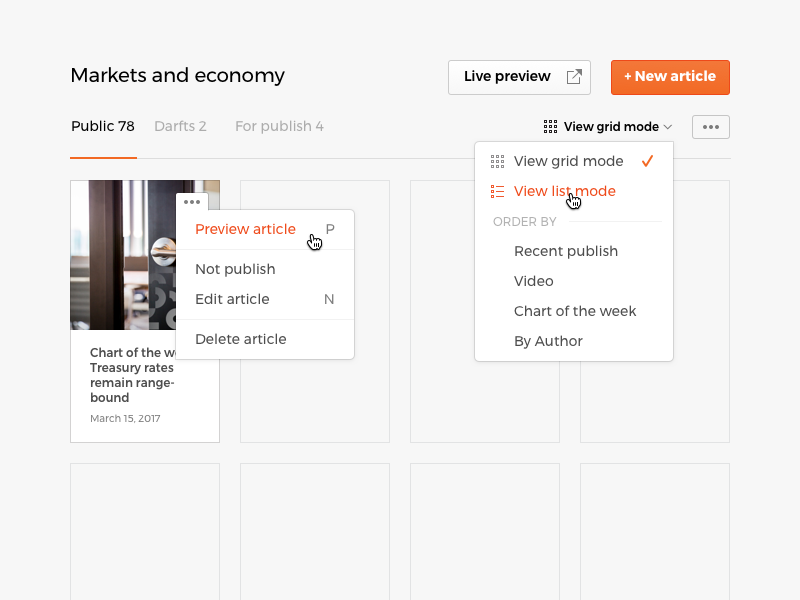Click the list icon beside View list mode

[x=497, y=191]
